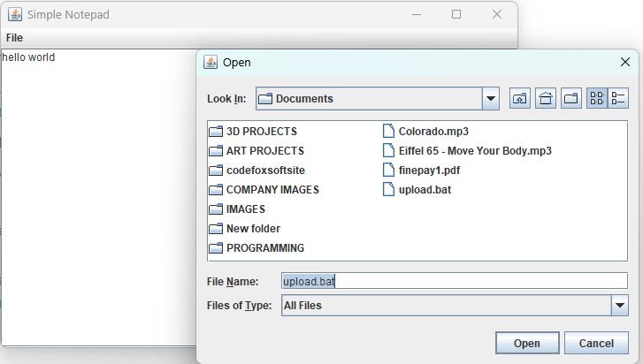Click the Open button
Screen dimensions: 643x364
527,343
